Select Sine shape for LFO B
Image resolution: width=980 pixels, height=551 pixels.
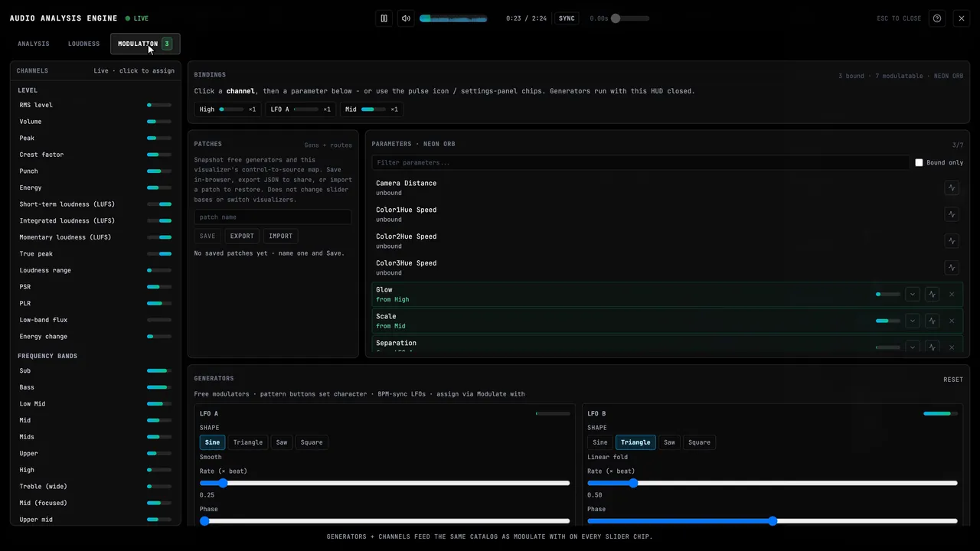click(600, 442)
